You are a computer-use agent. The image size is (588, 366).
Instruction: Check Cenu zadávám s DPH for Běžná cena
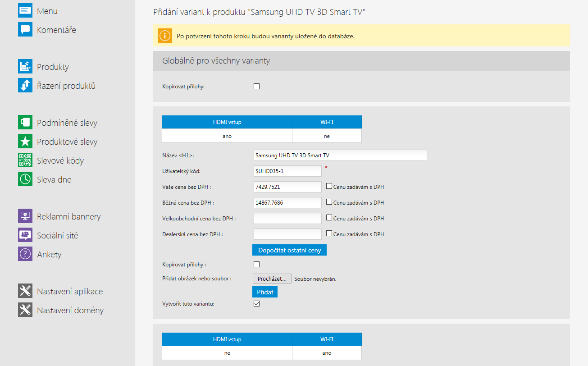click(329, 202)
